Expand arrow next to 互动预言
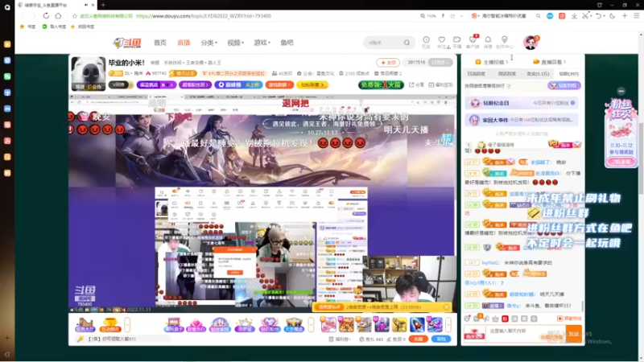644x362 pixels. tap(127, 325)
